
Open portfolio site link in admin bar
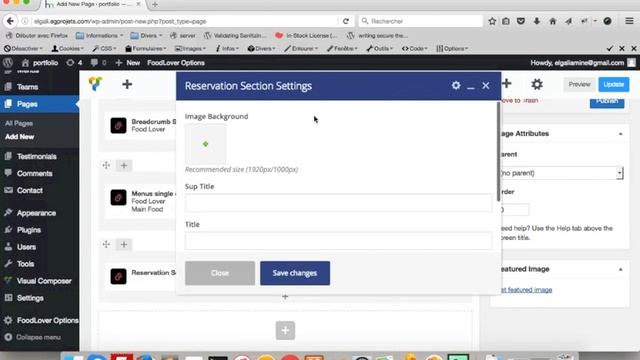[x=40, y=63]
